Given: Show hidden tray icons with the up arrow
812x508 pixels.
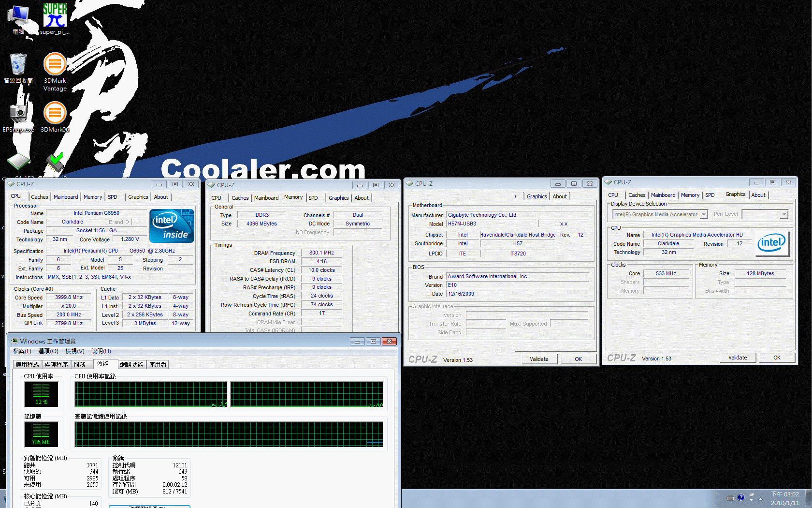Looking at the screenshot, I should [761, 498].
